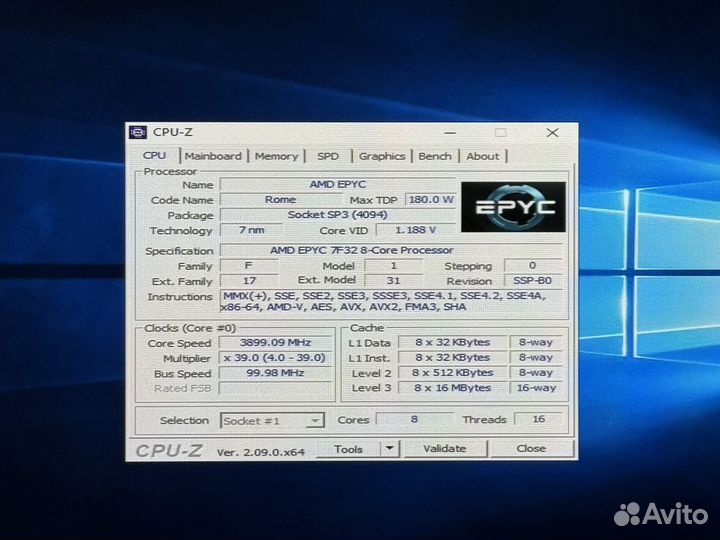Click the Family value F
The image size is (720, 540).
point(249,266)
